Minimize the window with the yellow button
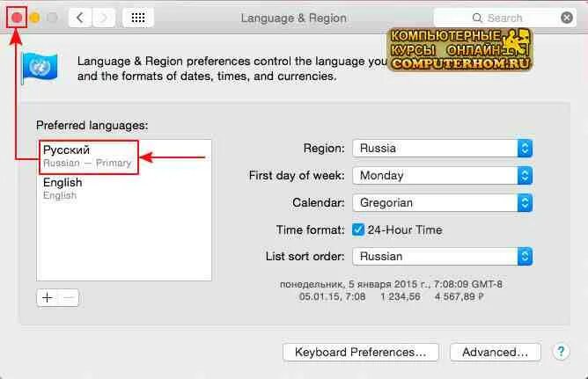Screen dimensions: 588x379 tap(34, 18)
